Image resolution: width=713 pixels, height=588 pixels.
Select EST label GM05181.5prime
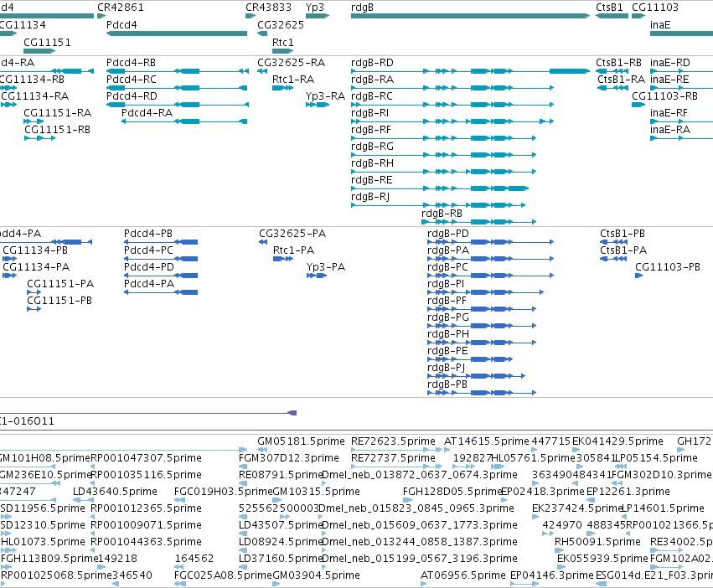301,441
